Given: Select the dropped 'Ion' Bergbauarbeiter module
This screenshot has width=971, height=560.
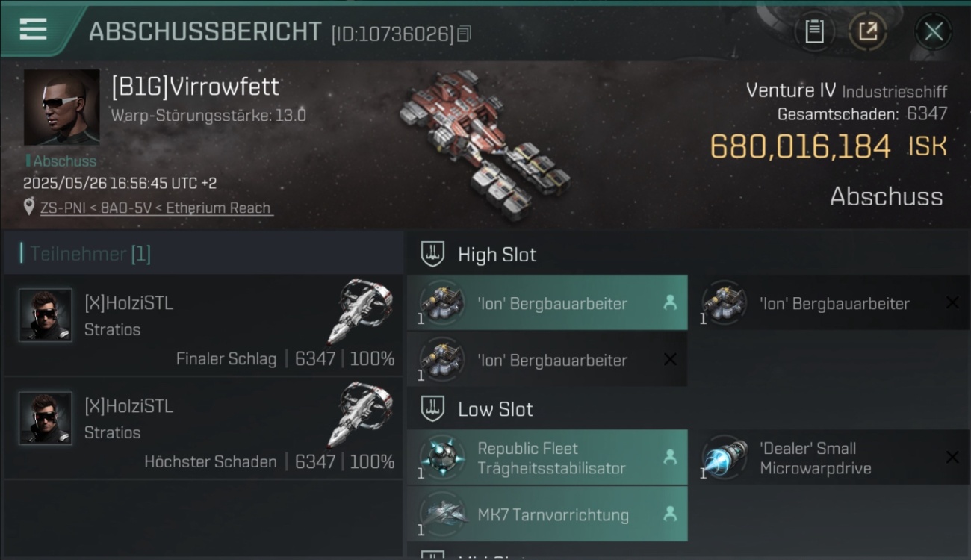Looking at the screenshot, I should [x=547, y=303].
